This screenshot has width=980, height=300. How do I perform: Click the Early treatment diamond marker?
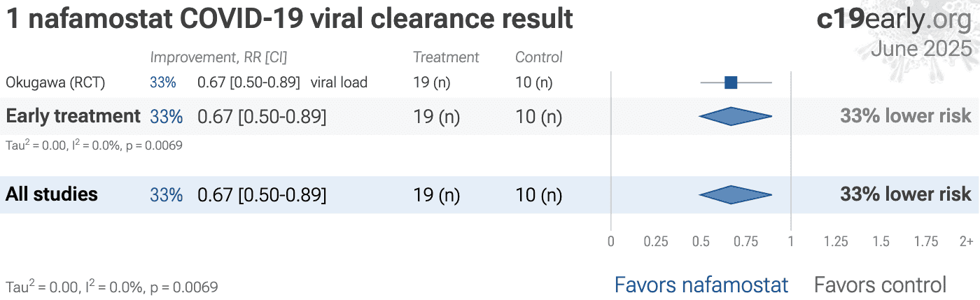(x=735, y=116)
